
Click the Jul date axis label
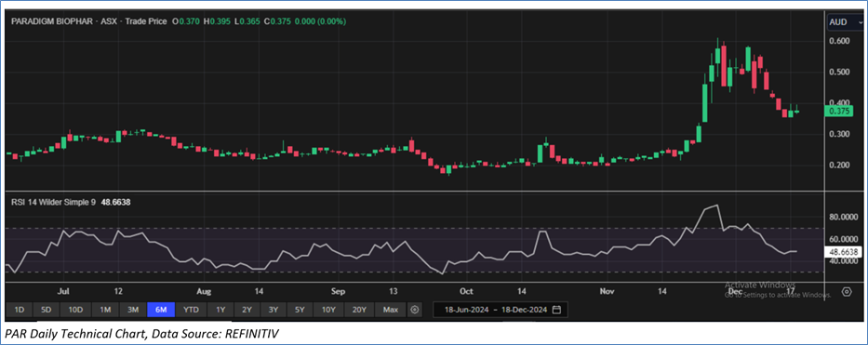63,291
